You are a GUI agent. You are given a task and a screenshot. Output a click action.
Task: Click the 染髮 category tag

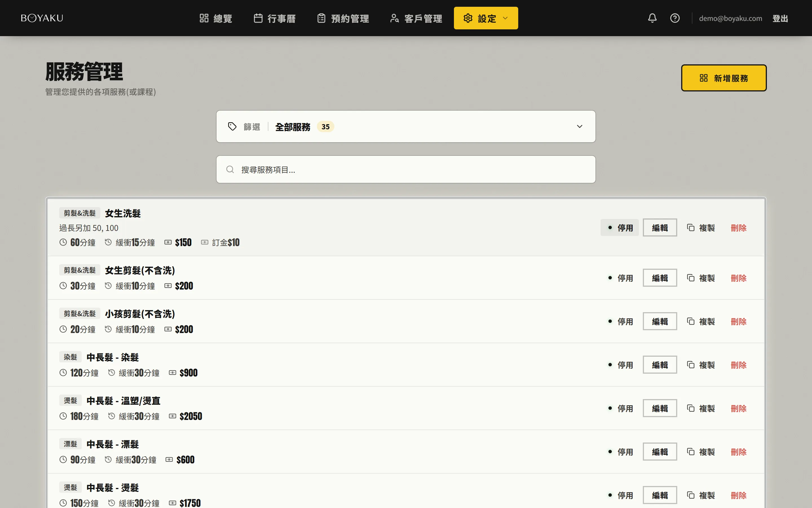(70, 357)
